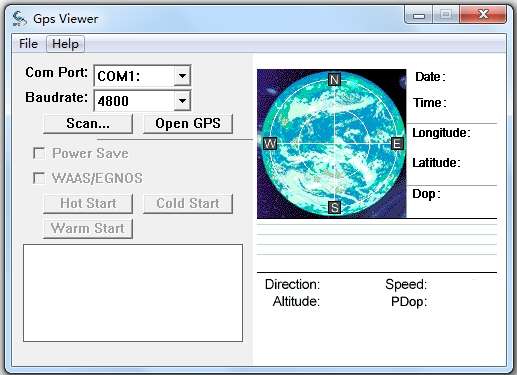Image resolution: width=517 pixels, height=375 pixels.
Task: Click the Date: label
Action: tap(430, 77)
